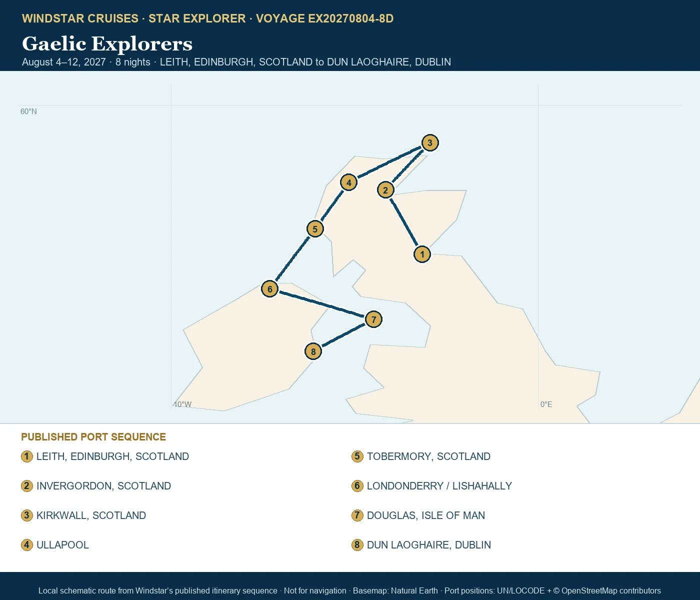The width and height of the screenshot is (700, 600).
Task: Click the text 'LEITH, EDINBURGH, SCOTLAND' in the port list
Action: (x=112, y=456)
